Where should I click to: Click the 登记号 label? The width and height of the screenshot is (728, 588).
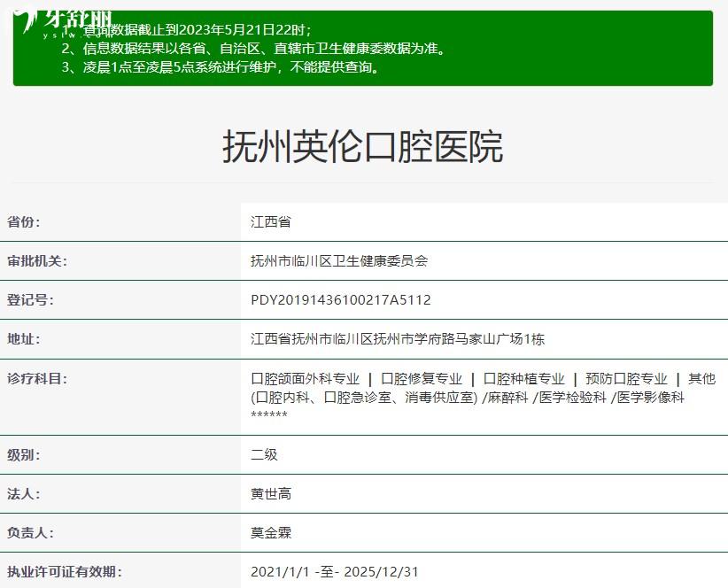30,300
